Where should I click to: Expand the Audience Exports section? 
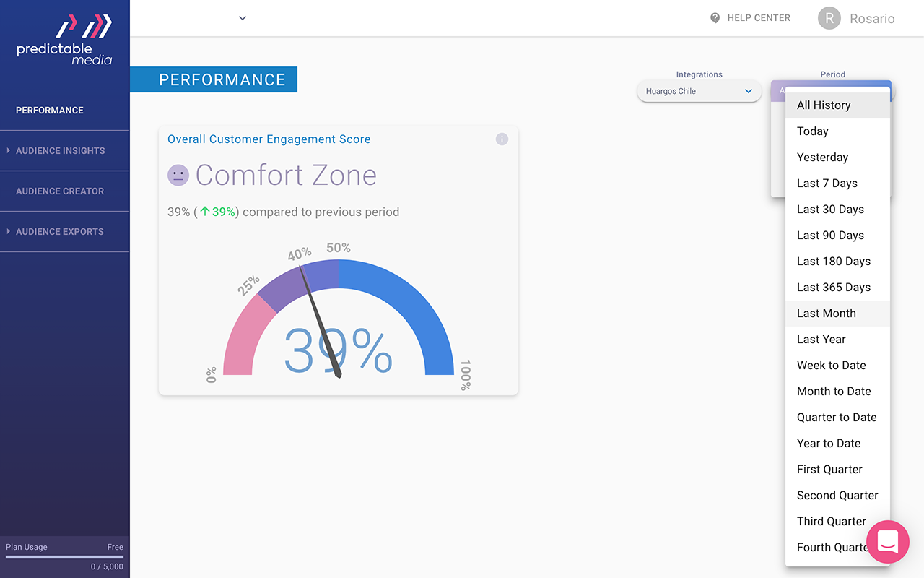(x=59, y=232)
